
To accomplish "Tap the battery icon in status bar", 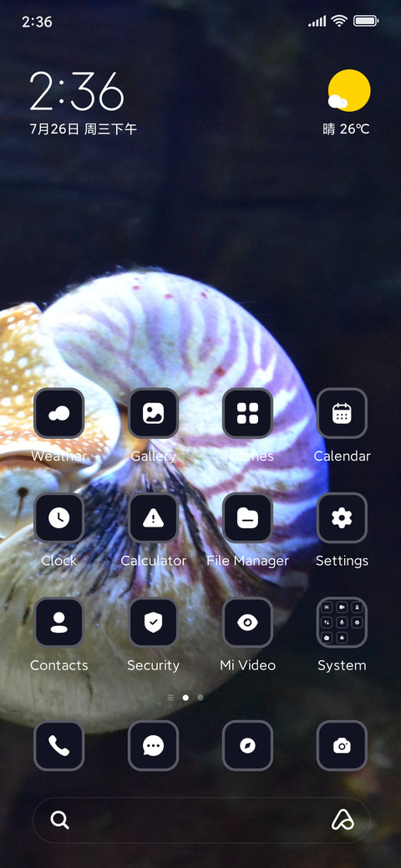I will pos(366,22).
